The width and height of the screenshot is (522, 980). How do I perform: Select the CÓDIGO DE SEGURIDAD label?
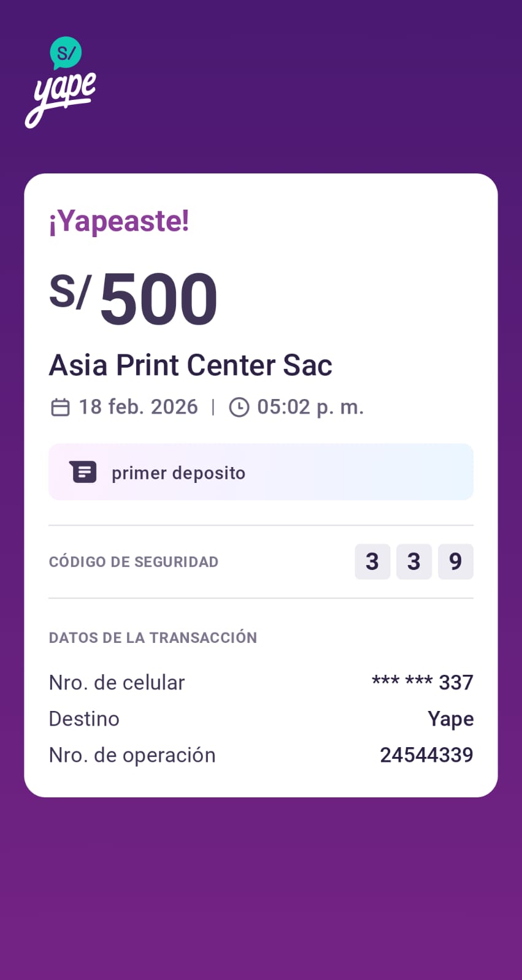[134, 562]
